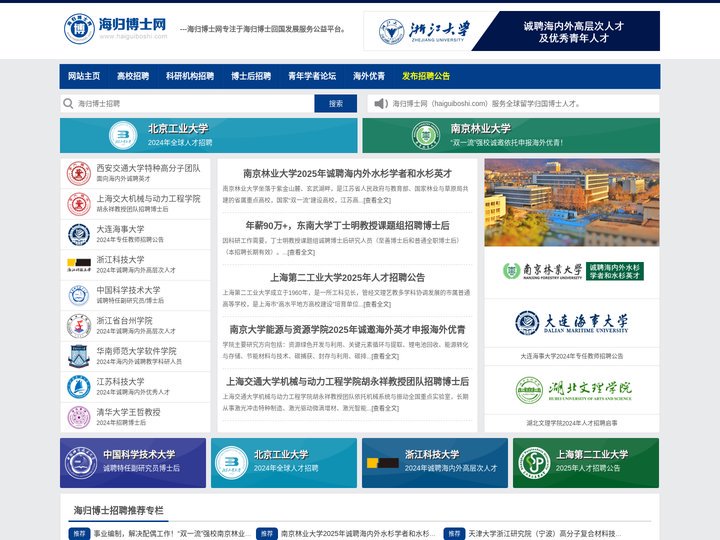Click the speaker announcement icon

click(x=381, y=103)
